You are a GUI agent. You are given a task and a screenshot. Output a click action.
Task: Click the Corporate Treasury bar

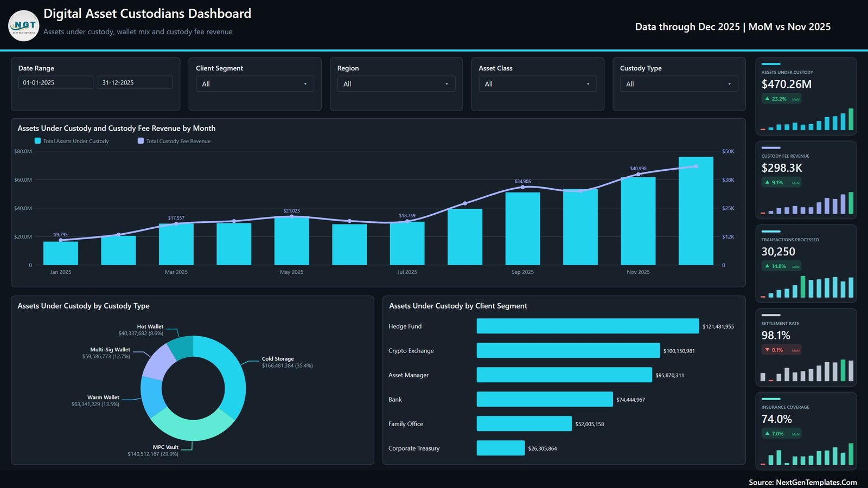point(501,448)
